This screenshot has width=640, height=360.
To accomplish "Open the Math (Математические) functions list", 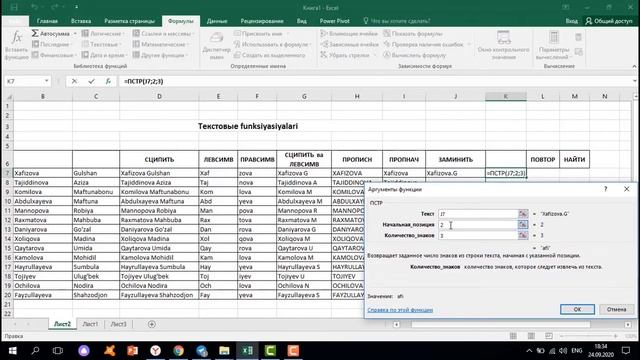I will [161, 44].
